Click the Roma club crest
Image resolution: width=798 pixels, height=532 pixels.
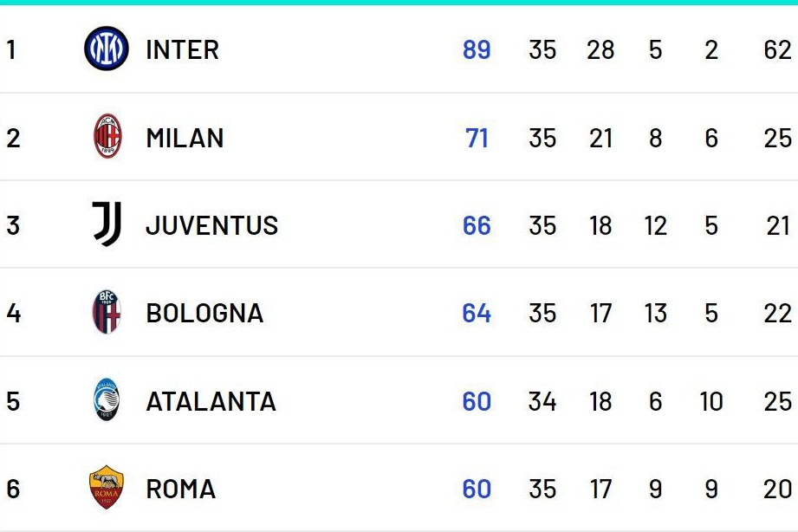107,488
